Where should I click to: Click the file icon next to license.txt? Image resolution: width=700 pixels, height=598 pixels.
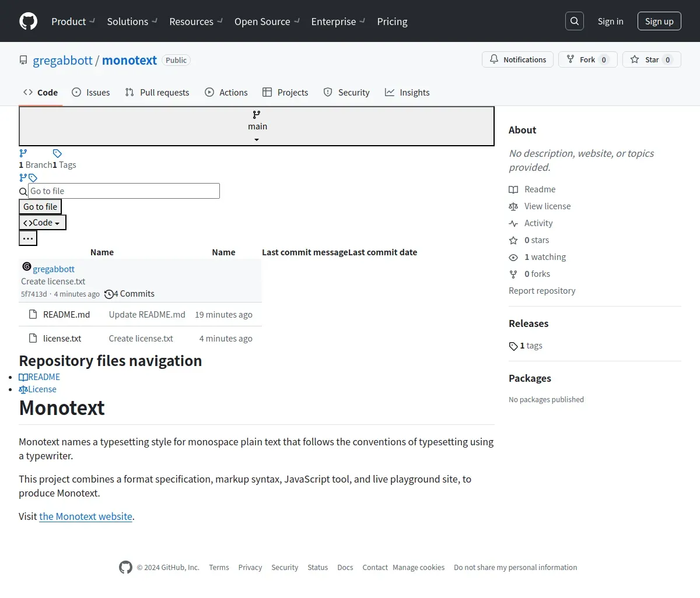pyautogui.click(x=33, y=339)
